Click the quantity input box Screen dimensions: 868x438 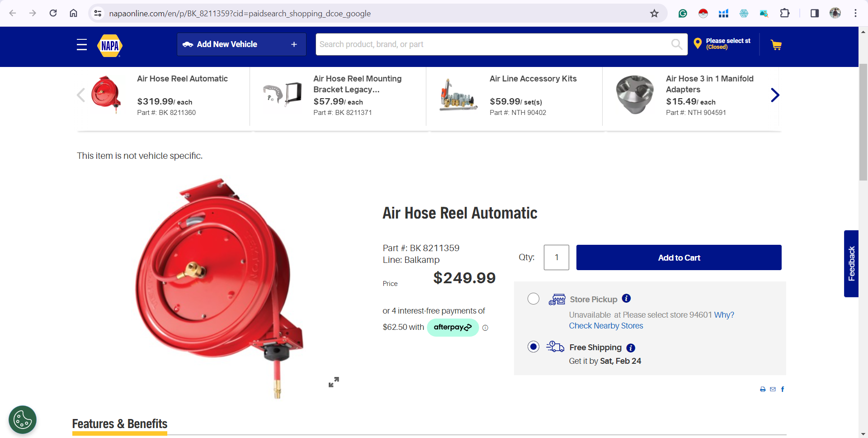(x=557, y=257)
